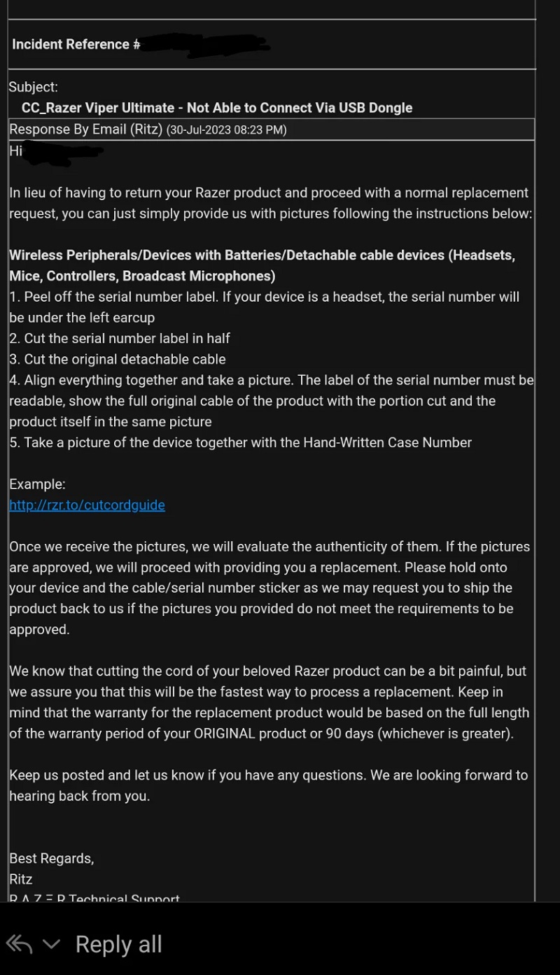Tap the Reply all action at bottom
The width and height of the screenshot is (560, 975).
pyautogui.click(x=118, y=944)
